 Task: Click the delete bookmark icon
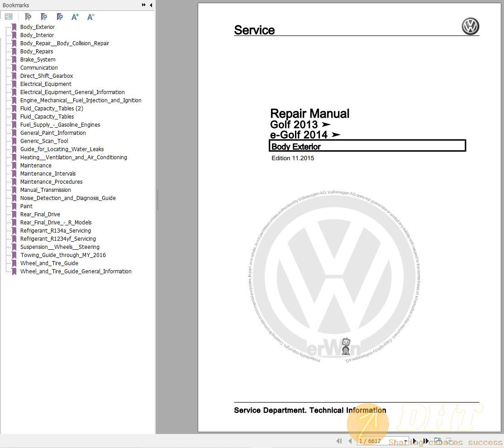click(x=28, y=17)
